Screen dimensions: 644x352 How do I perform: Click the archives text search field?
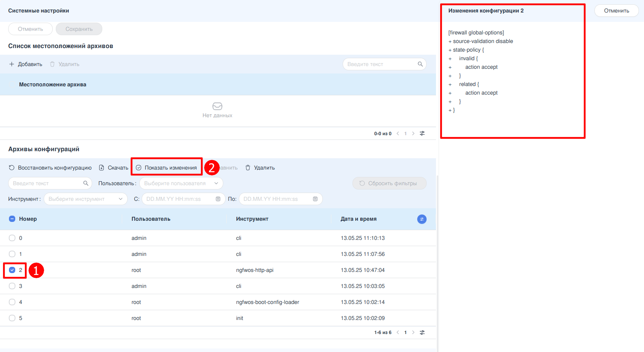(47, 183)
